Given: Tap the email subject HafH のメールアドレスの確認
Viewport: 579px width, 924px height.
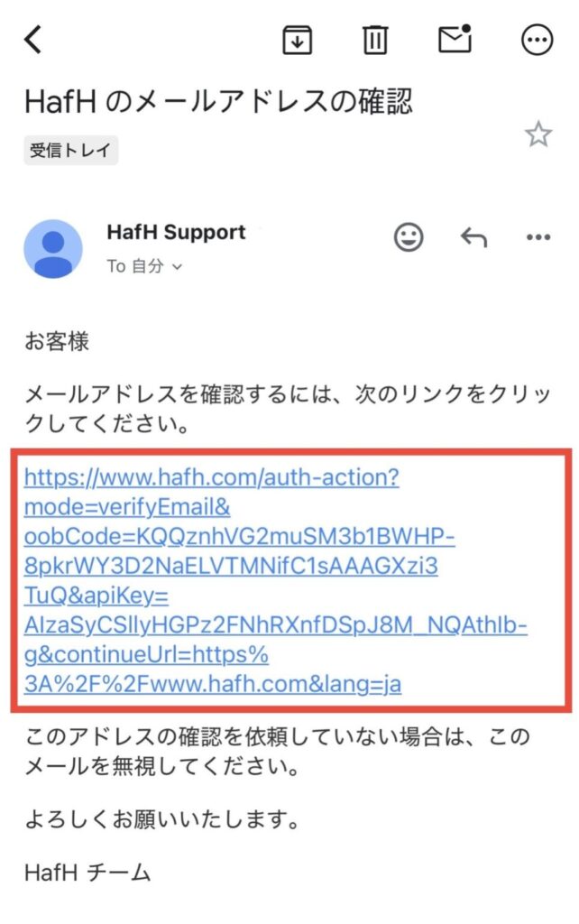Looking at the screenshot, I should click(x=218, y=101).
